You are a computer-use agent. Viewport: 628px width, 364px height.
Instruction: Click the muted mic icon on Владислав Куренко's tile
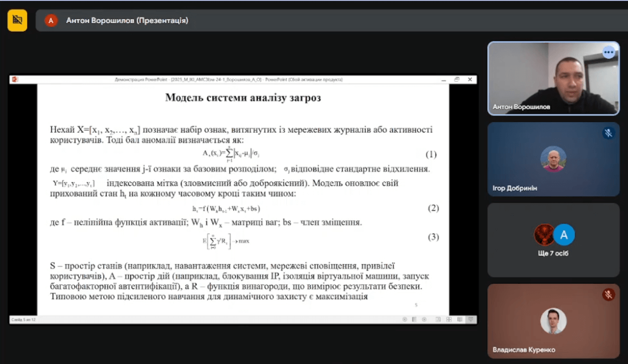[x=608, y=295]
